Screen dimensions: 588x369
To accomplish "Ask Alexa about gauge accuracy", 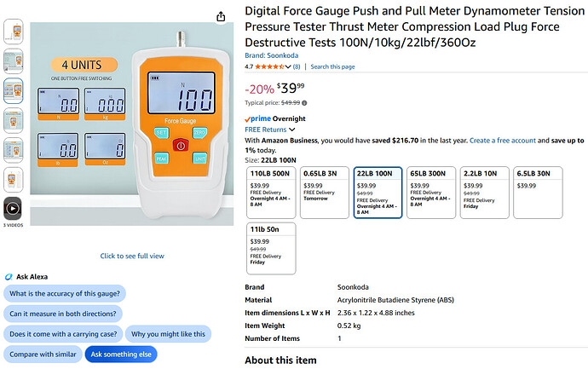I will click(65, 294).
